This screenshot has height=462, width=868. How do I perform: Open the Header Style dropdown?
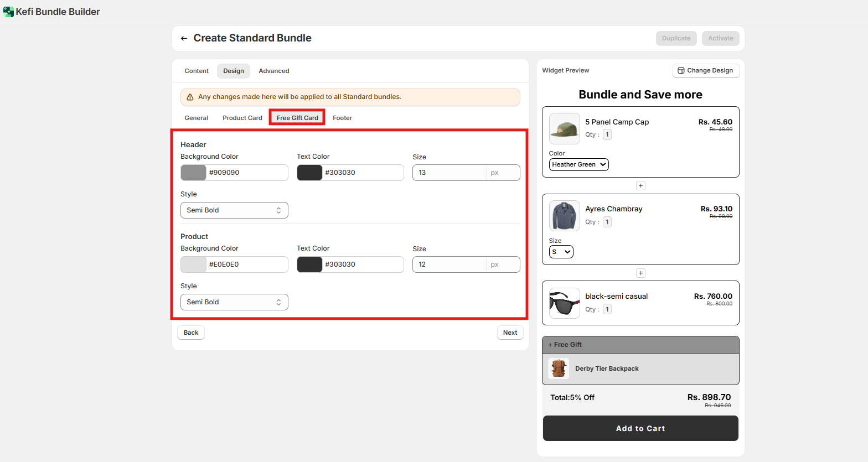[x=234, y=210]
